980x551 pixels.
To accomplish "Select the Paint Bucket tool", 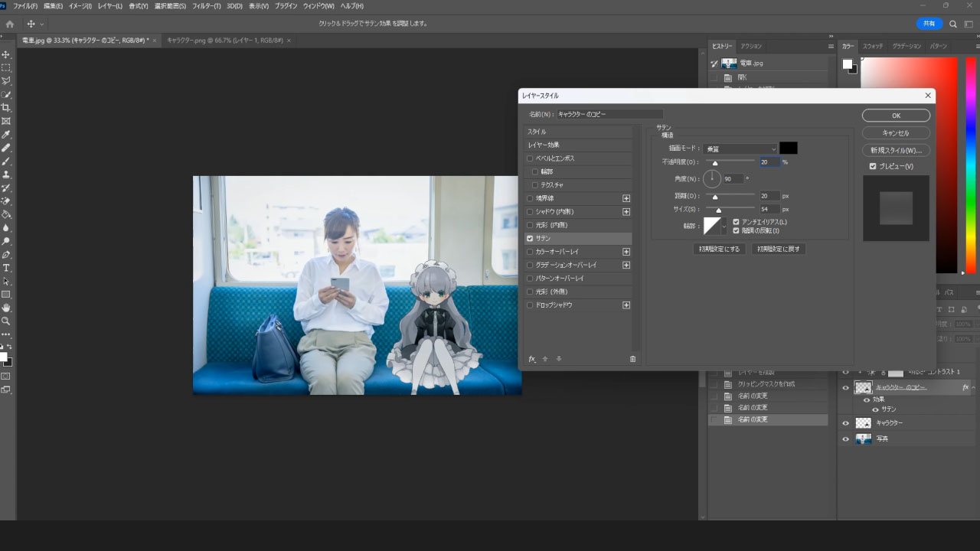I will 6,214.
